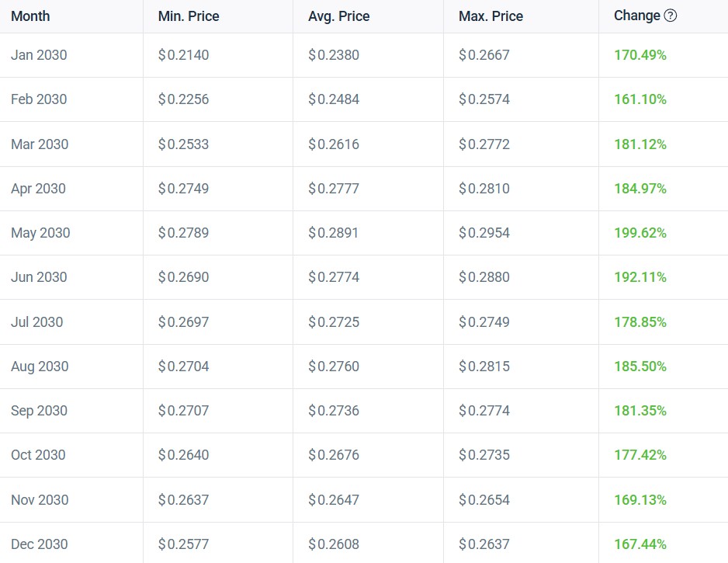Click the 167.44% change for Dec 2030

(x=639, y=544)
